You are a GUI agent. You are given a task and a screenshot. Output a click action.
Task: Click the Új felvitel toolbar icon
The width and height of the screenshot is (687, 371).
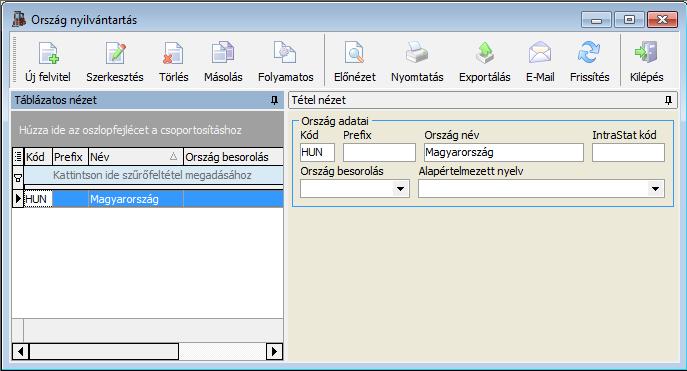pyautogui.click(x=48, y=62)
